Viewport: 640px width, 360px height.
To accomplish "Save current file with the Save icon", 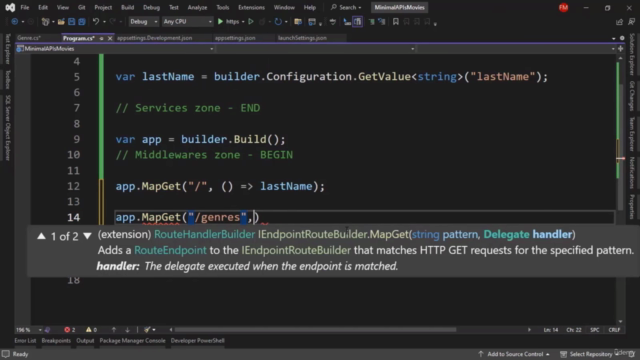I will point(71,22).
